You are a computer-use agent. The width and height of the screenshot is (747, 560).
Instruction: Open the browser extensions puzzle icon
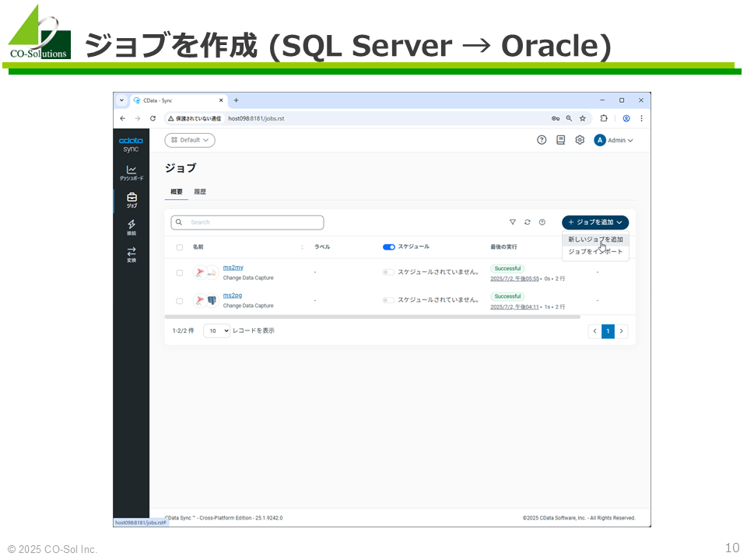[x=604, y=118]
